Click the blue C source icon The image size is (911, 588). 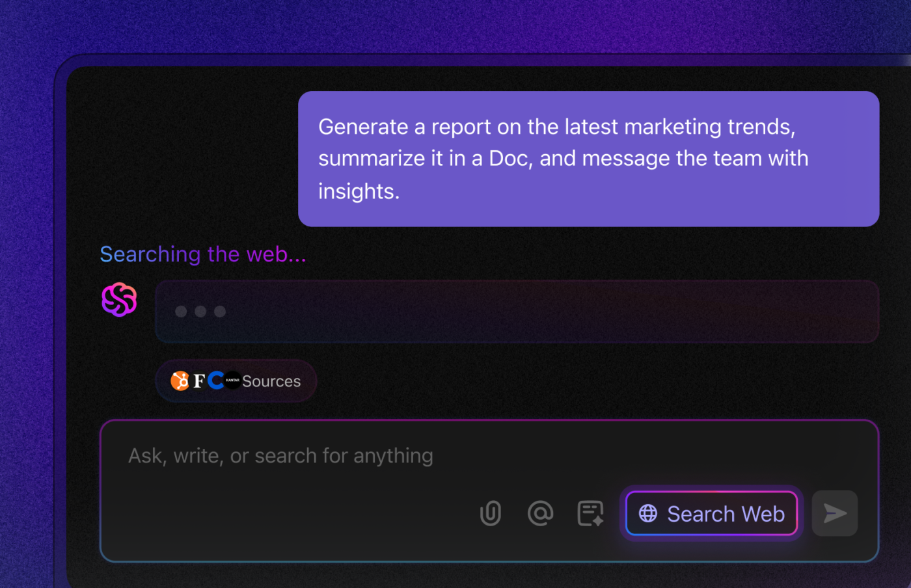coord(215,381)
